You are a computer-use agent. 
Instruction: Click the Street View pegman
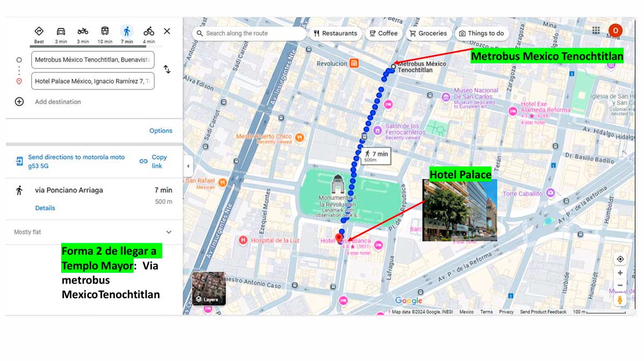[x=620, y=300]
